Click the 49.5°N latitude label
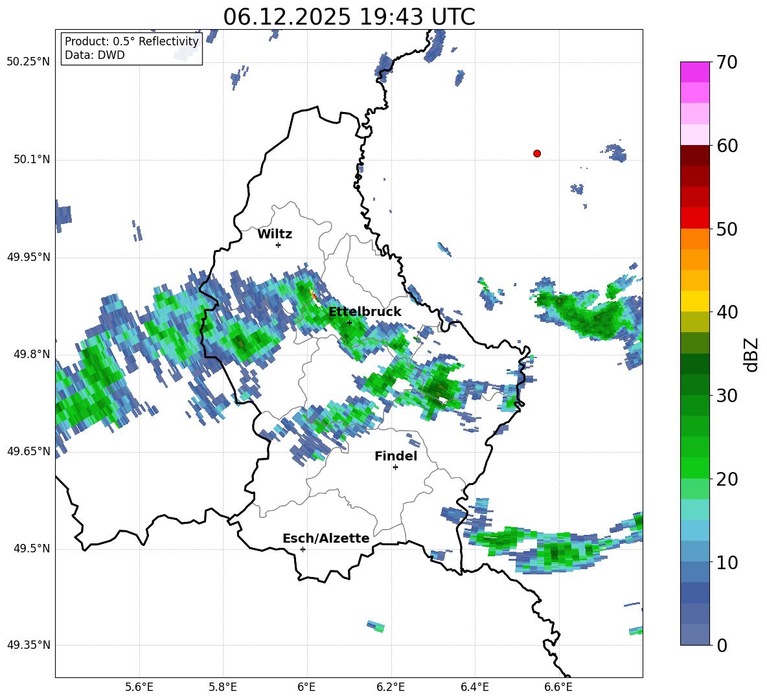Screen dimensions: 767x700 32,548
